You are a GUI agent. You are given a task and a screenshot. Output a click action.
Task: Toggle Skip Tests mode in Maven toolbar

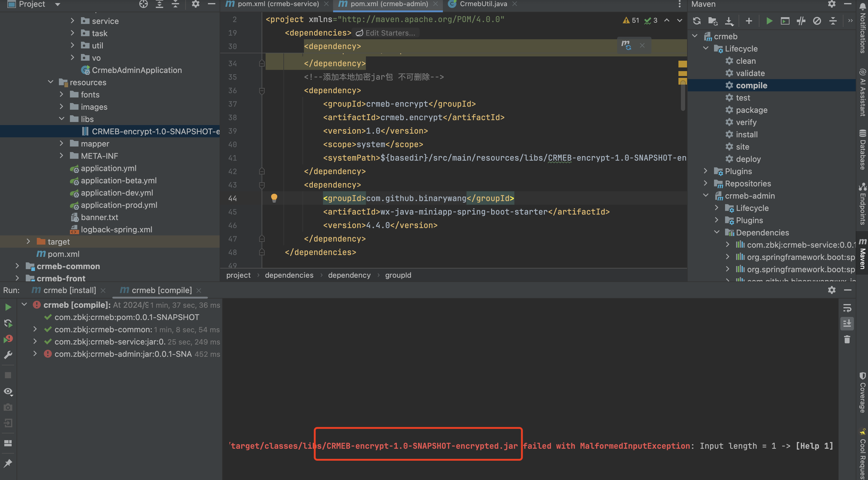click(x=817, y=21)
